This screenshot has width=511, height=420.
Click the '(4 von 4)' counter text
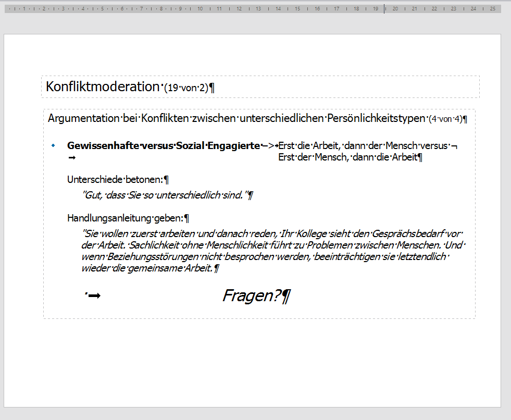[x=445, y=119]
